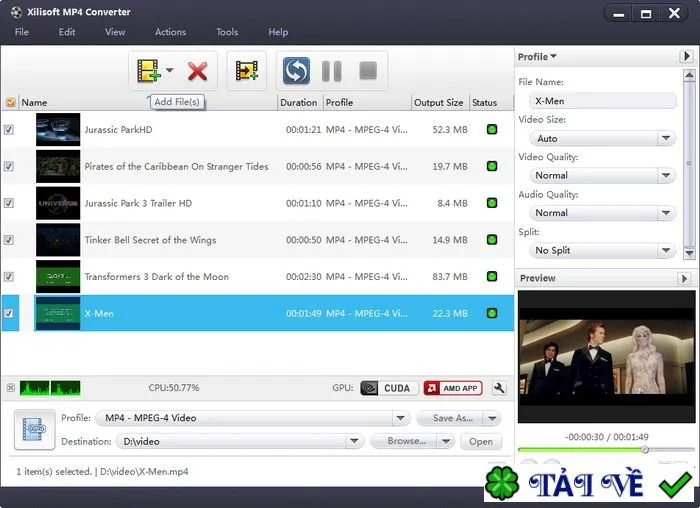Screen dimensions: 700x508
Task: Open the Tools menu
Action: [x=227, y=32]
